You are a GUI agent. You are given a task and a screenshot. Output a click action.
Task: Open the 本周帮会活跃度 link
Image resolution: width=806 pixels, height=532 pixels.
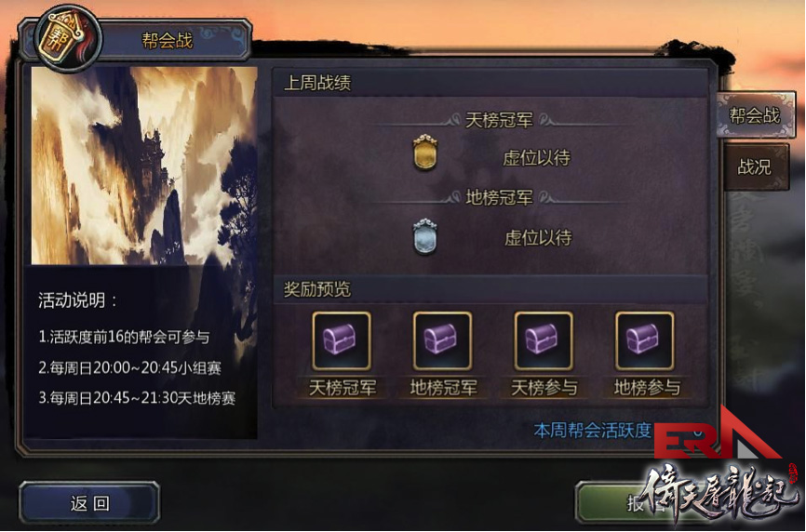(593, 431)
